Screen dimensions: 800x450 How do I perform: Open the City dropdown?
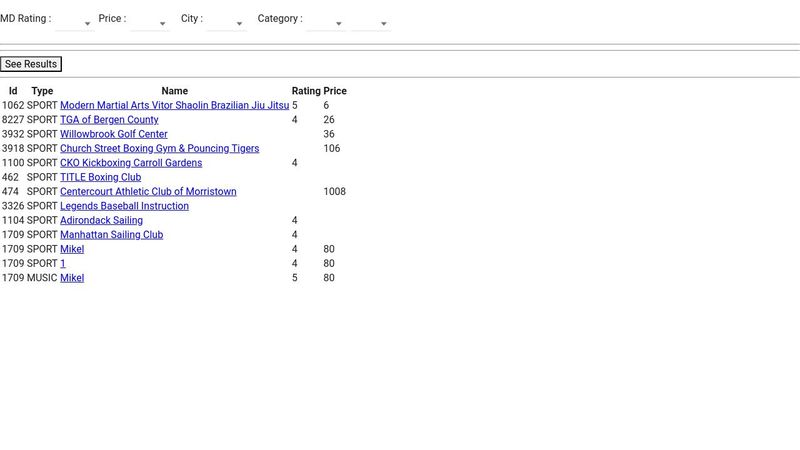pyautogui.click(x=226, y=21)
